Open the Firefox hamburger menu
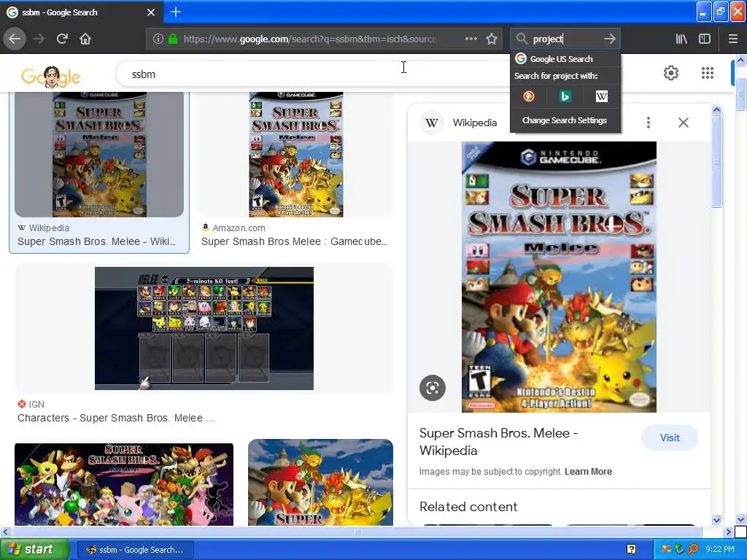 [732, 39]
